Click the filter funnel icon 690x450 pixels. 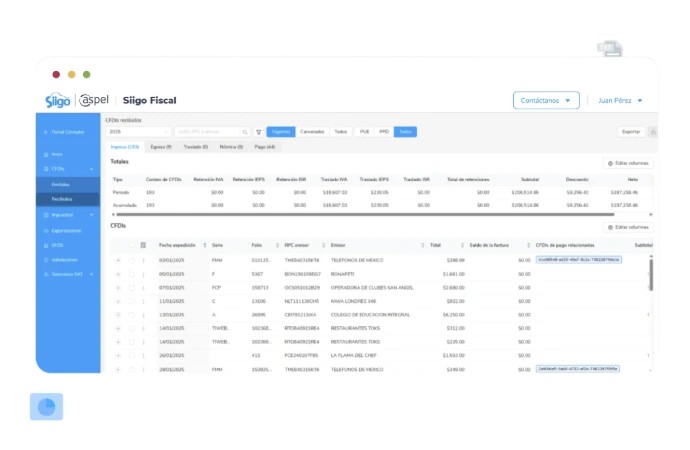tap(259, 132)
